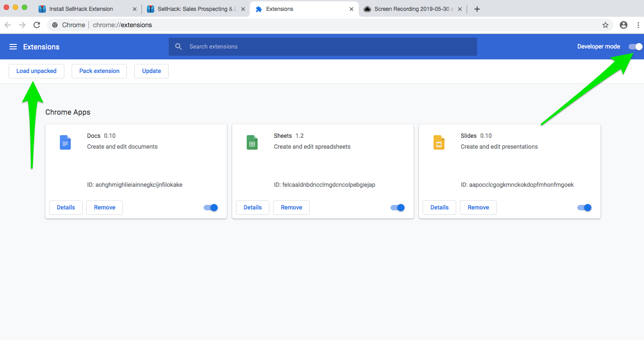
Task: Switch to SellHack Sales Prospecting tab
Action: [x=195, y=9]
